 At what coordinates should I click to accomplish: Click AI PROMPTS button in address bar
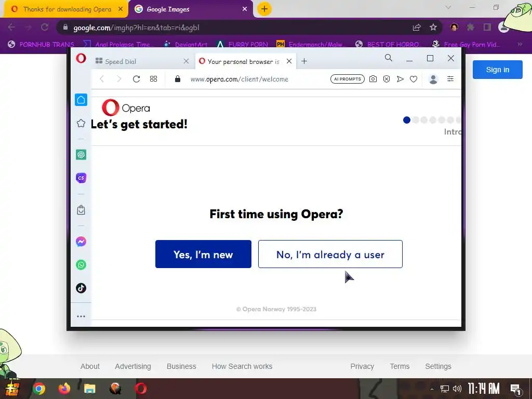(x=348, y=79)
